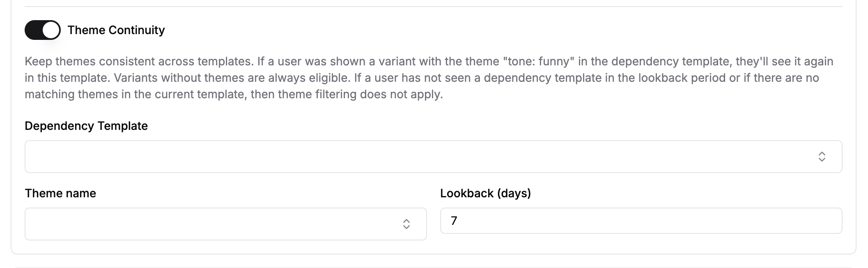868x268 pixels.
Task: Click the stepper arrows in Theme name field
Action: pos(406,224)
